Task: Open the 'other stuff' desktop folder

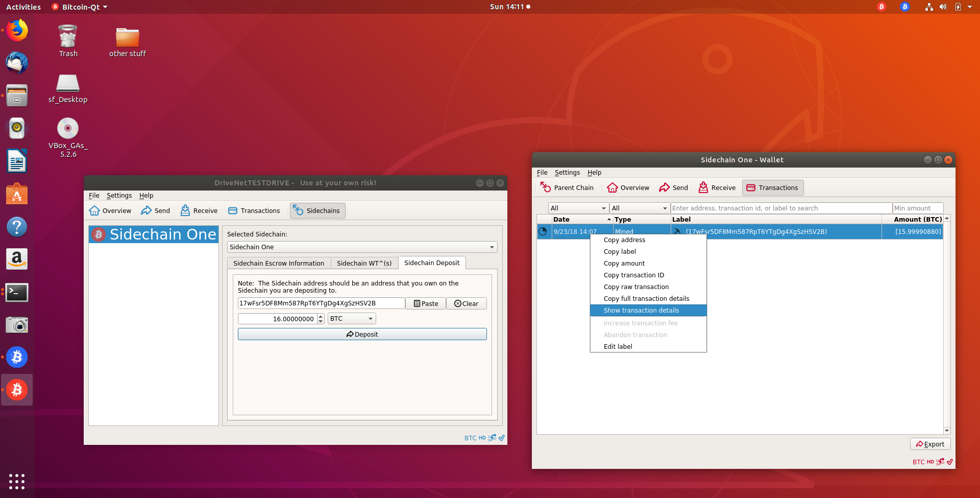Action: [x=128, y=42]
